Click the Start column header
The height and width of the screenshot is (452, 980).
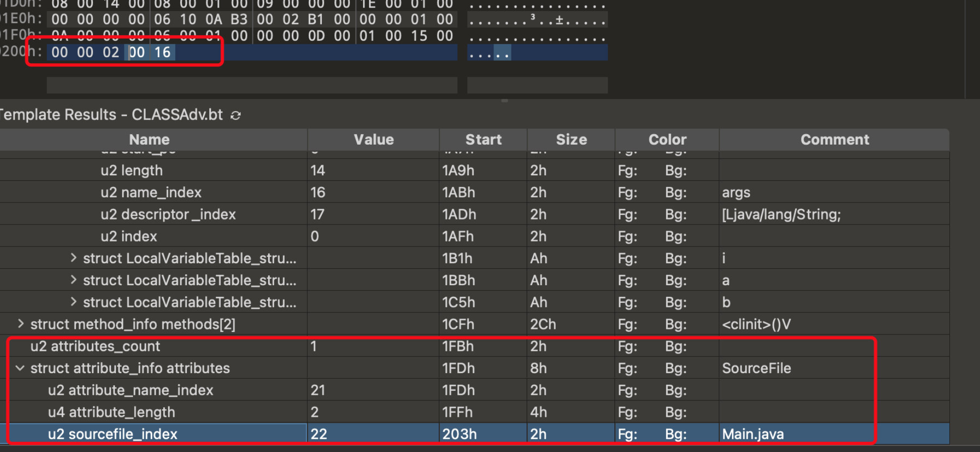click(x=483, y=140)
